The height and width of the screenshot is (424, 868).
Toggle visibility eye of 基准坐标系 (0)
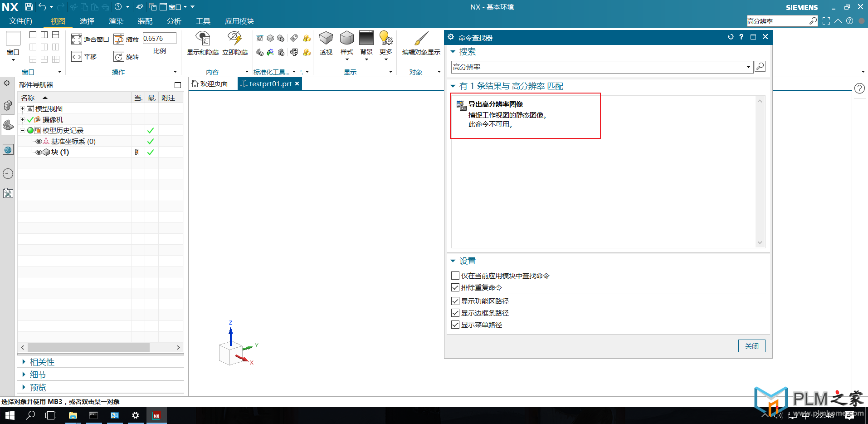coord(39,142)
